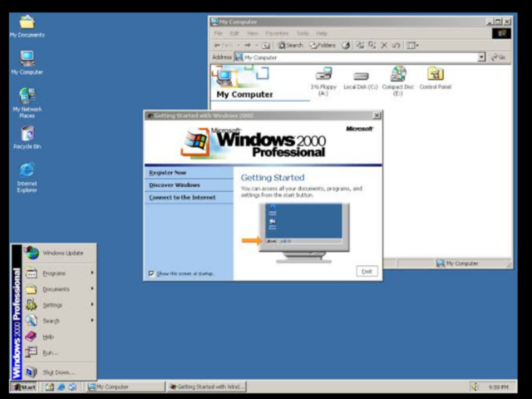532x399 pixels.
Task: Click the History toolbar icon
Action: (346, 45)
